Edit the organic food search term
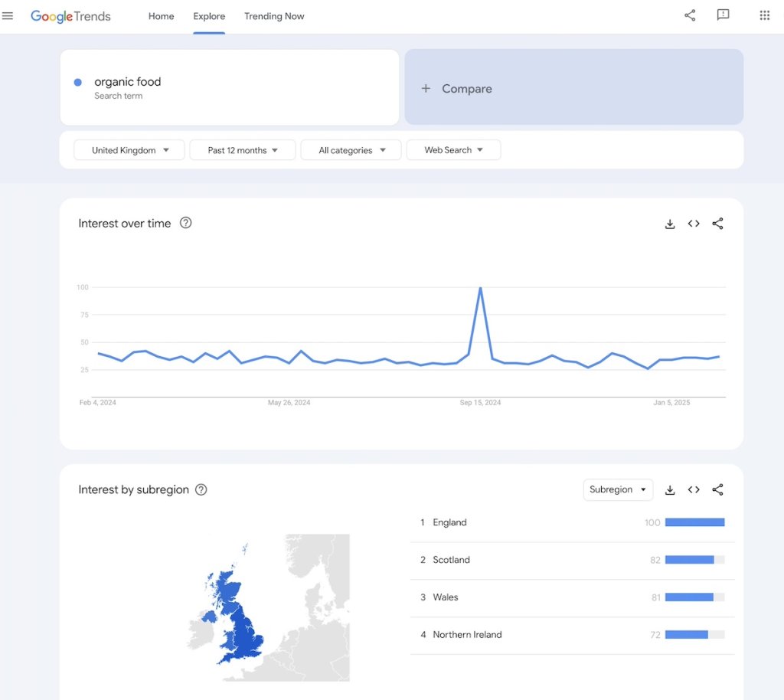The image size is (784, 700). coord(128,81)
